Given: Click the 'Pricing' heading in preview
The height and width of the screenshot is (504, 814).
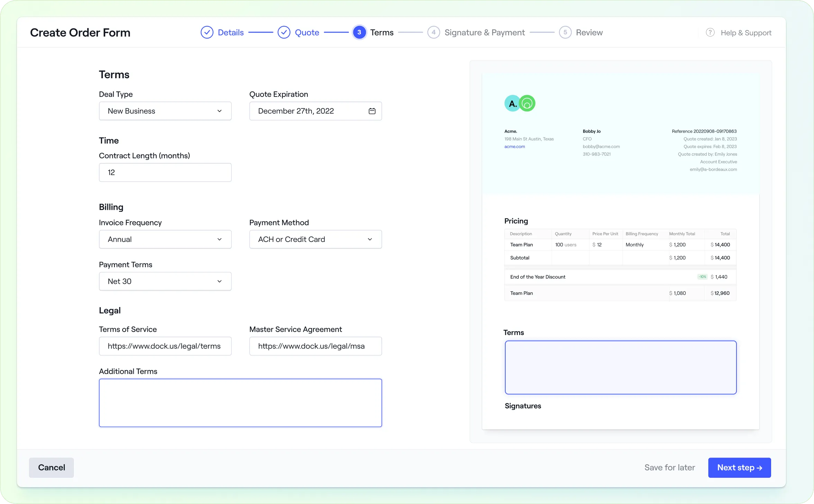Looking at the screenshot, I should (516, 221).
